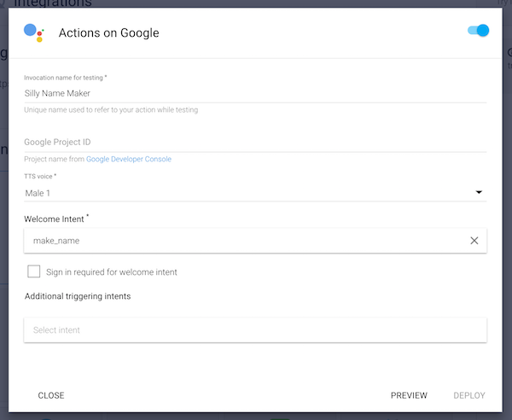Click the Welcome Intent field label
Screen dimensions: 512x420
pos(55,219)
